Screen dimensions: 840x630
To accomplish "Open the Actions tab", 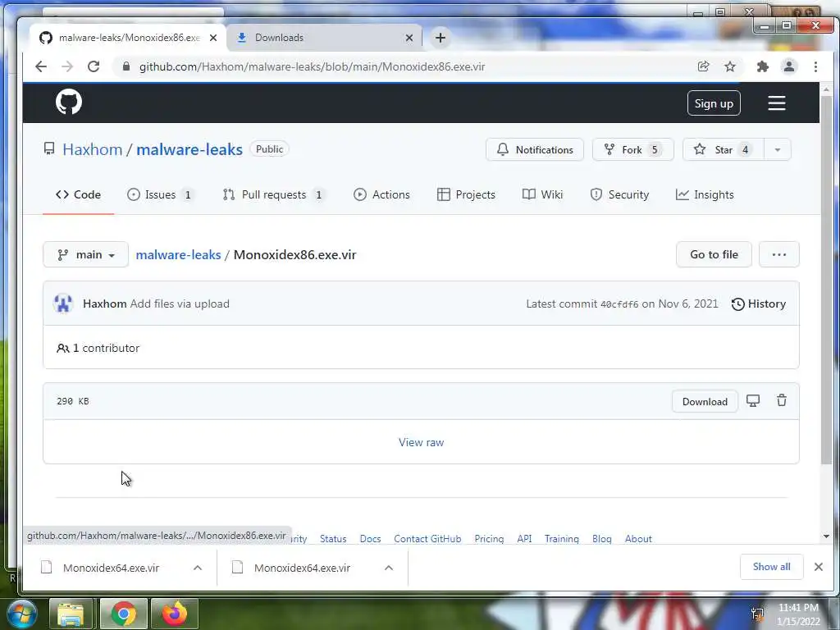I will (x=381, y=194).
